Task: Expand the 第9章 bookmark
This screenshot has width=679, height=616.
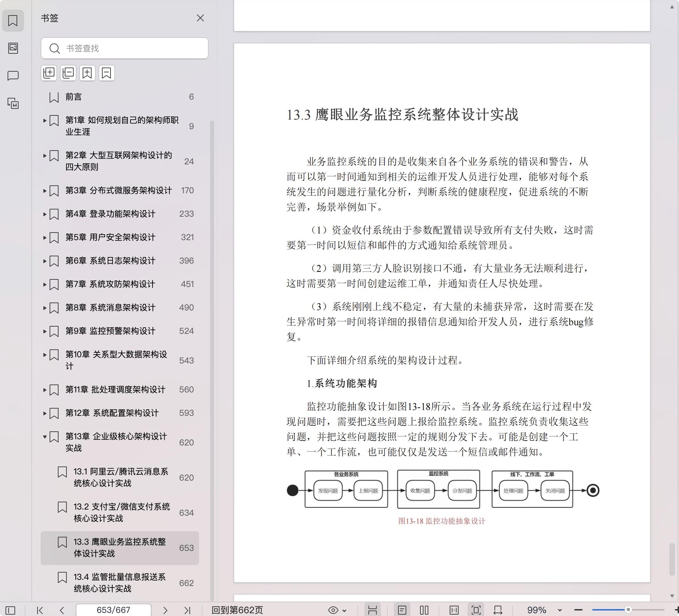Action: (x=45, y=331)
